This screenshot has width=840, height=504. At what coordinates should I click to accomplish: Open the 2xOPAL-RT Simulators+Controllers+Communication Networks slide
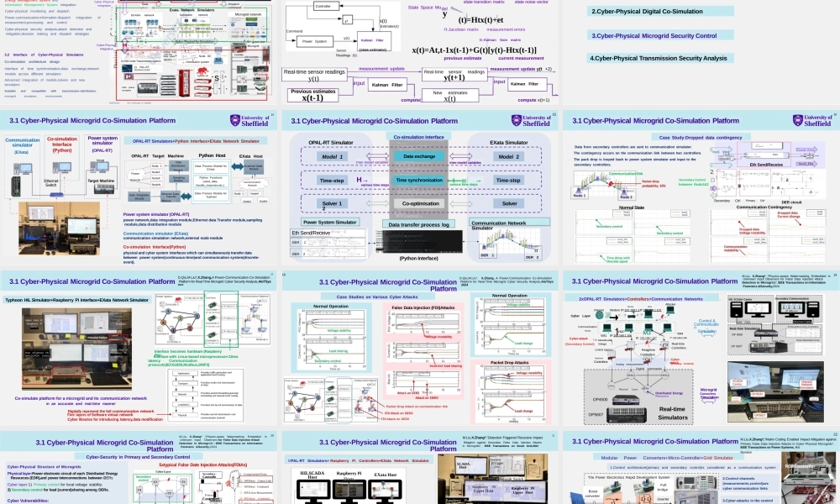tap(701, 348)
